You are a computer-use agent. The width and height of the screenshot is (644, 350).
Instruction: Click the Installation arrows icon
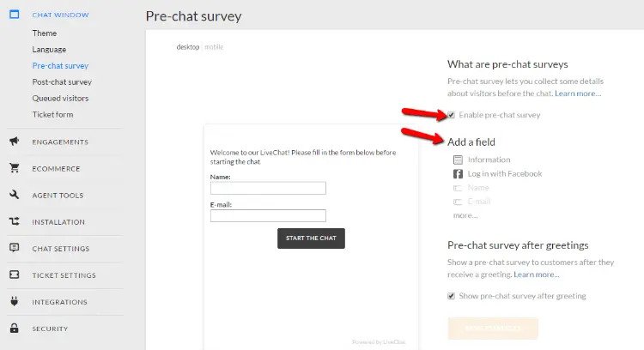click(15, 221)
